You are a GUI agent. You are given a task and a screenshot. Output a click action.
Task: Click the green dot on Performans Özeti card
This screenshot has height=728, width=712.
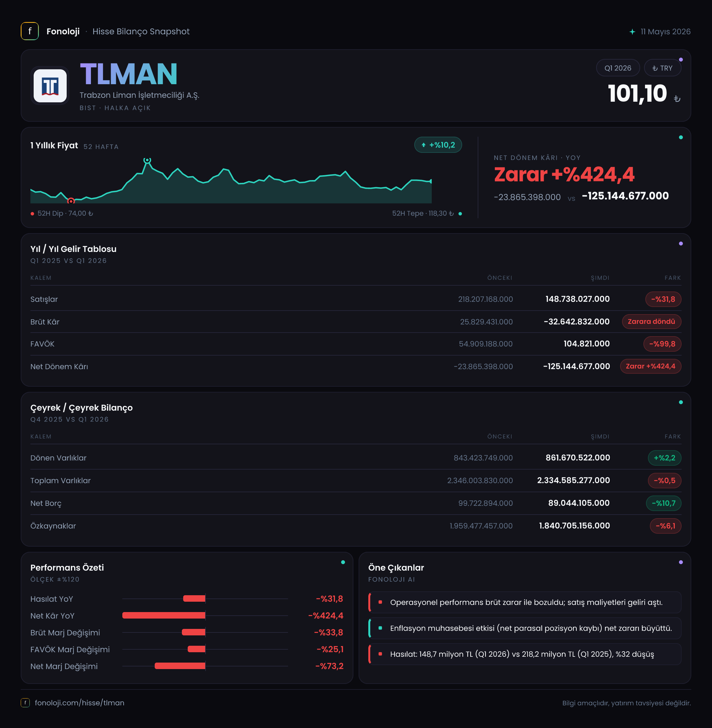(343, 562)
